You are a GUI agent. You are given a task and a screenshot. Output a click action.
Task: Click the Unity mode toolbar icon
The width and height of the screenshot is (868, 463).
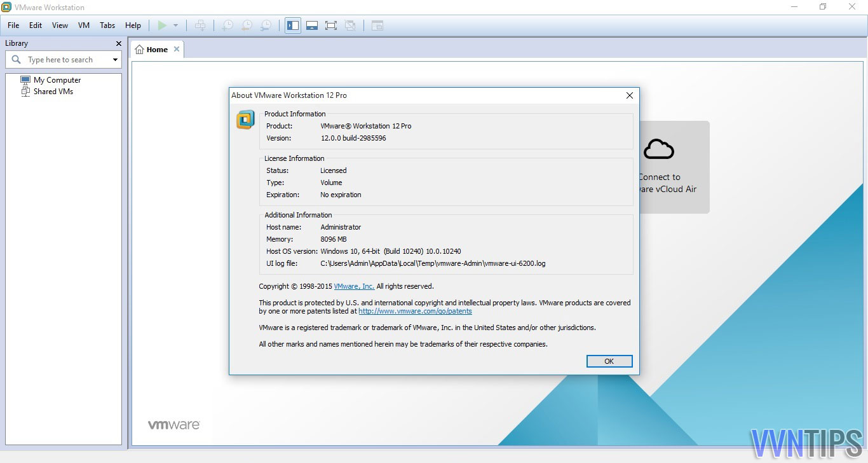pyautogui.click(x=350, y=25)
